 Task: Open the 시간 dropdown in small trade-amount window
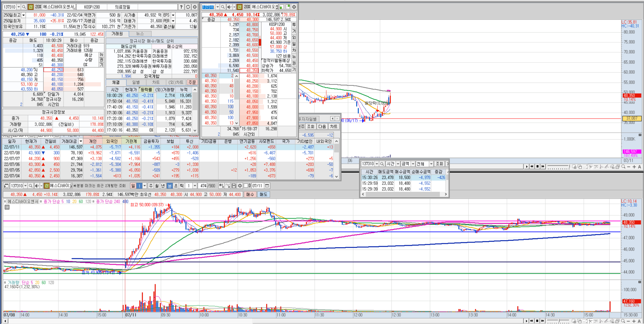coord(398,164)
